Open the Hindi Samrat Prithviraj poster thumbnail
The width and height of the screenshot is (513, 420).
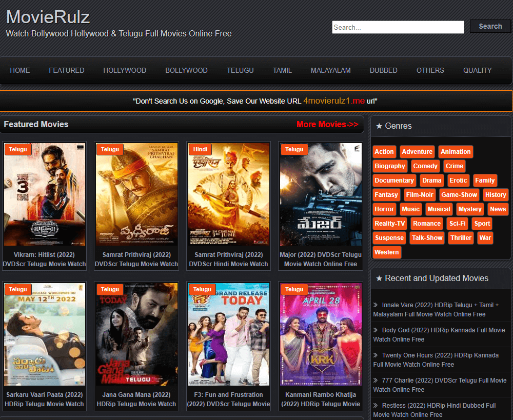pos(229,194)
